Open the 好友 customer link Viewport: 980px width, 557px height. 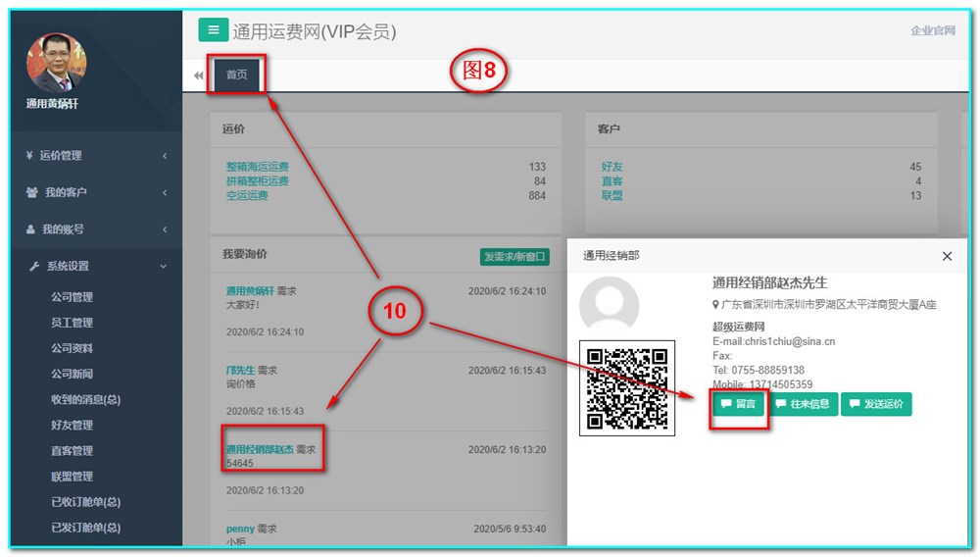coord(612,167)
